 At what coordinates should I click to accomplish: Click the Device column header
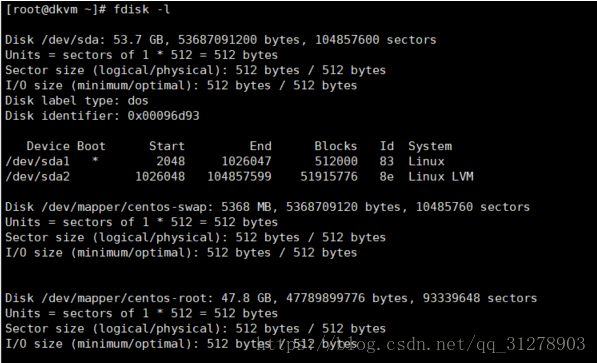pos(48,146)
